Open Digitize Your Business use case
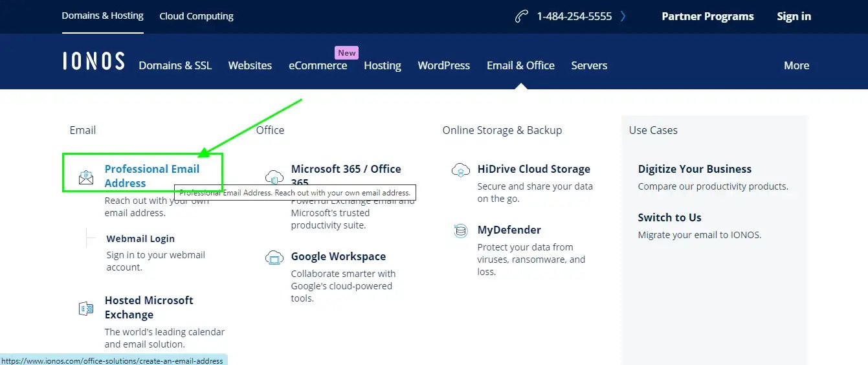This screenshot has width=868, height=365. coord(695,169)
